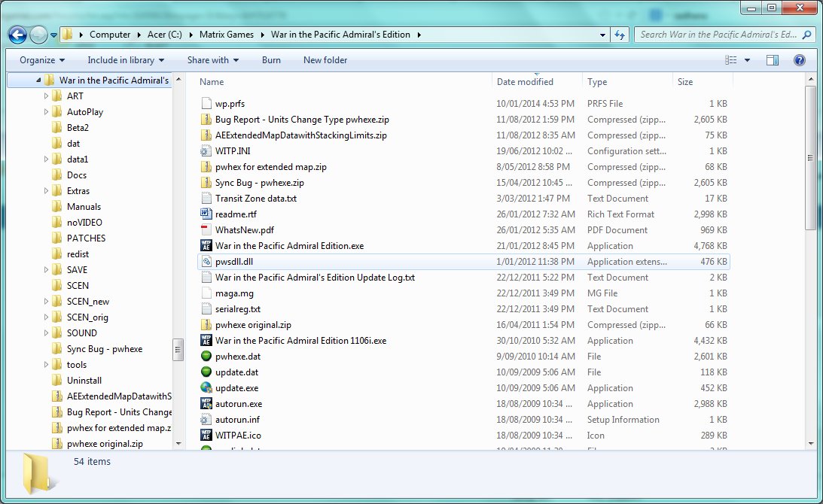Select the autorun.exe application icon
Image resolution: width=823 pixels, height=504 pixels.
coord(206,403)
